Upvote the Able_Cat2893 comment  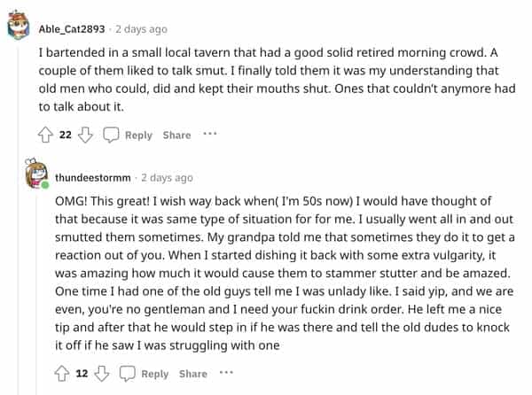pos(45,135)
